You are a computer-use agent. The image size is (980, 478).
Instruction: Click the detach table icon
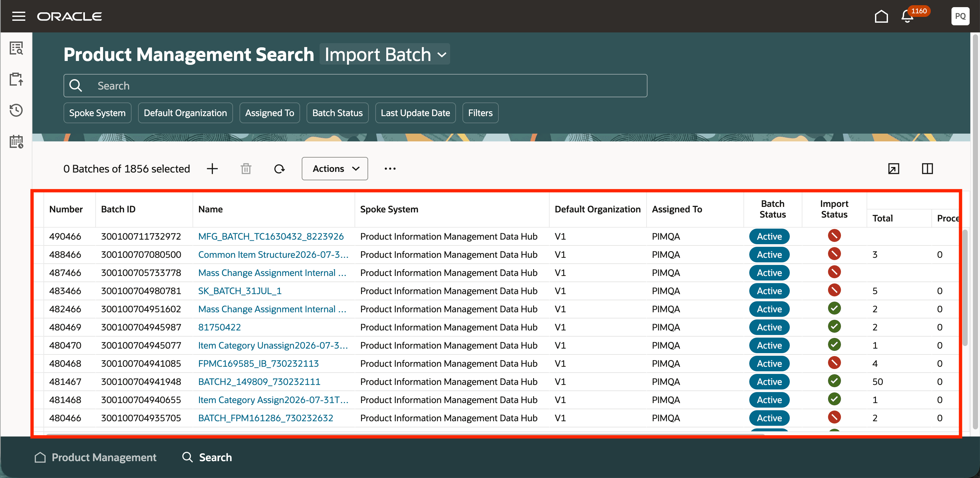click(894, 169)
